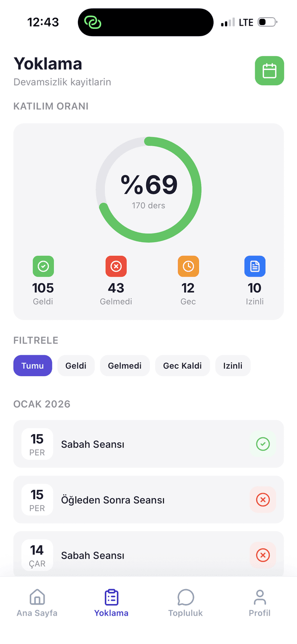Screen dimensions: 297x644
Task: Click the orange Gec clock icon
Action: (x=188, y=266)
